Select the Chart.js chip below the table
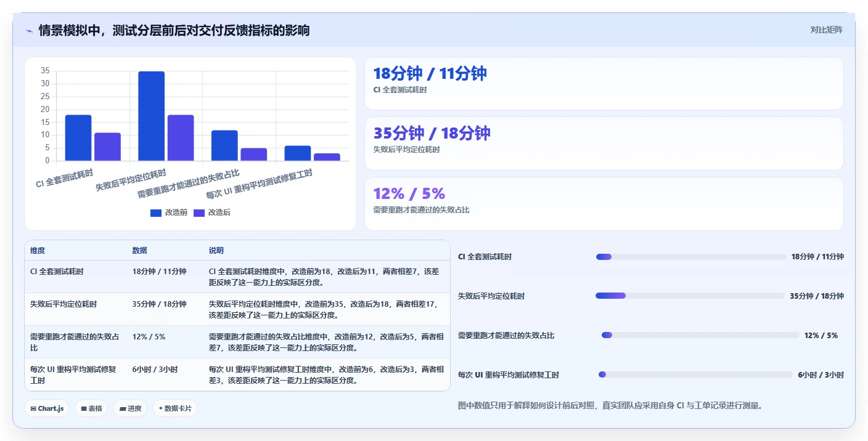This screenshot has height=441, width=868. pyautogui.click(x=47, y=408)
